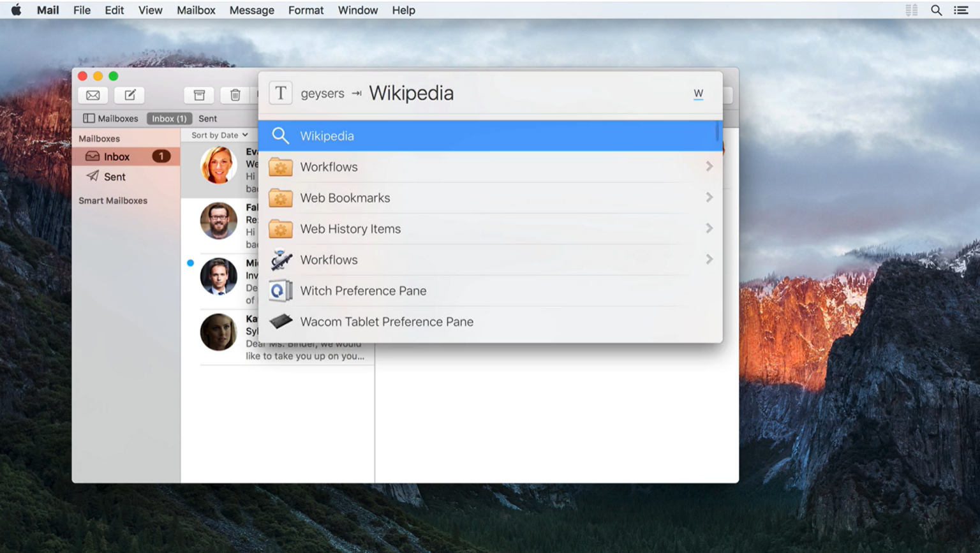Click the text input 'T' icon in launcher
980x553 pixels.
coord(281,92)
